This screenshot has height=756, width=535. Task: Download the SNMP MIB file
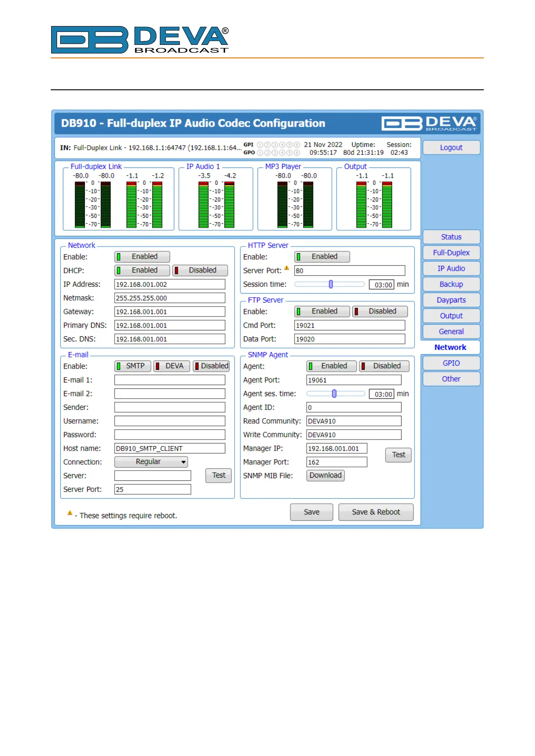tap(325, 475)
